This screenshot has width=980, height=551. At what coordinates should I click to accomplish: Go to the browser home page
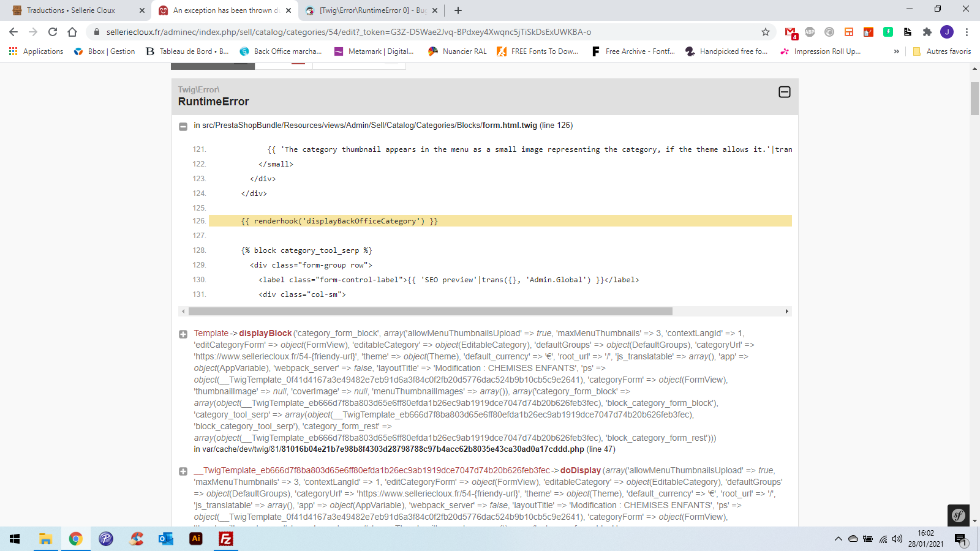[72, 32]
